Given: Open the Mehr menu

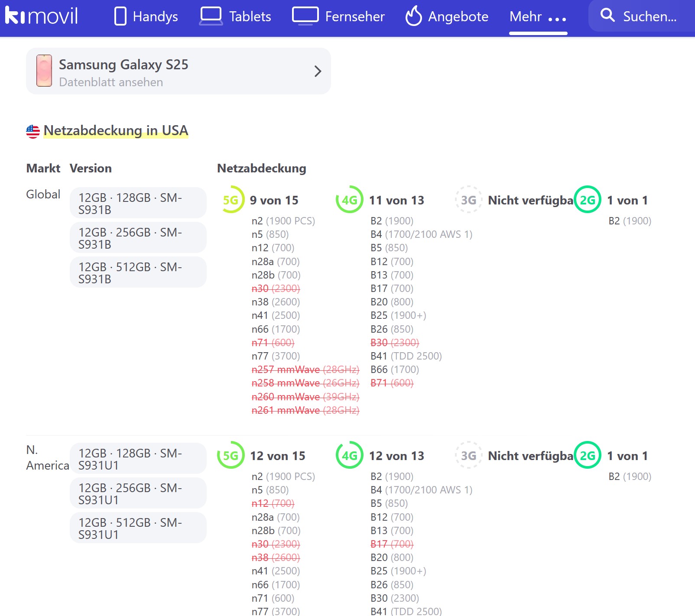Looking at the screenshot, I should pos(538,17).
